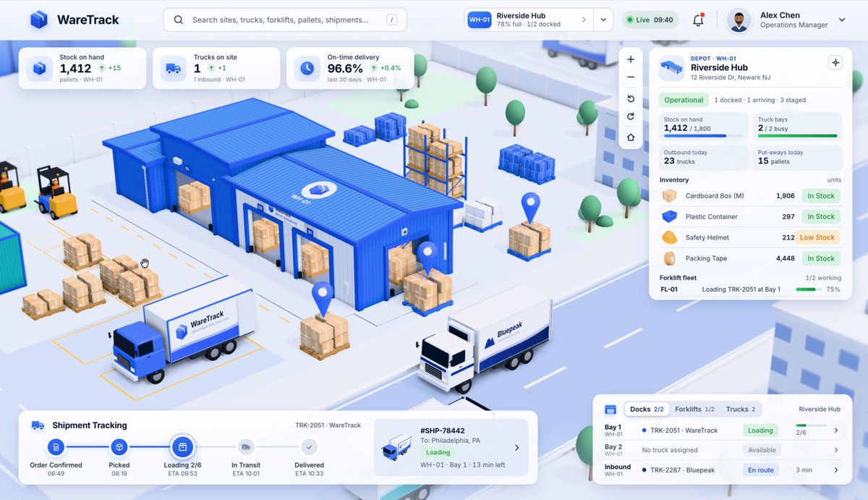Click the Stock on hand capacity bar in depot panel
This screenshot has height=500, width=868.
pyautogui.click(x=705, y=135)
